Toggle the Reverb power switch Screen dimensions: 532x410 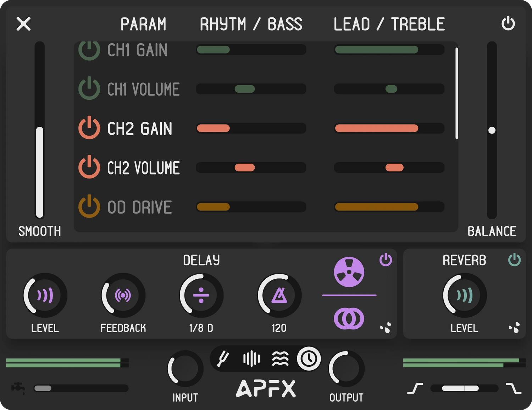point(514,260)
